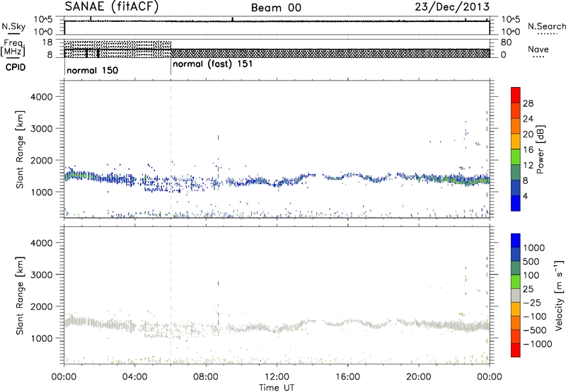Pick the gray segment of the velocity colorbar
The image size is (566, 392).
pyautogui.click(x=516, y=296)
